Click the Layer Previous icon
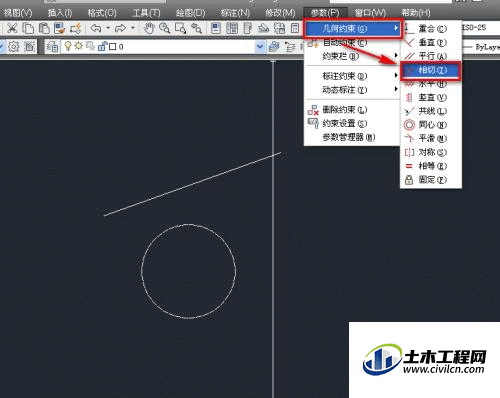 point(290,47)
